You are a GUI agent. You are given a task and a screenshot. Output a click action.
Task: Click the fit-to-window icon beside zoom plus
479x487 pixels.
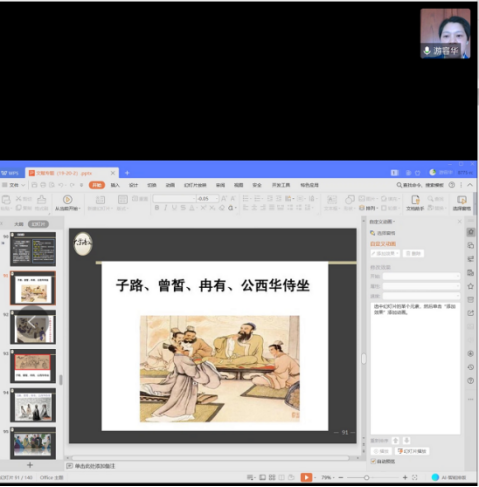[415, 477]
